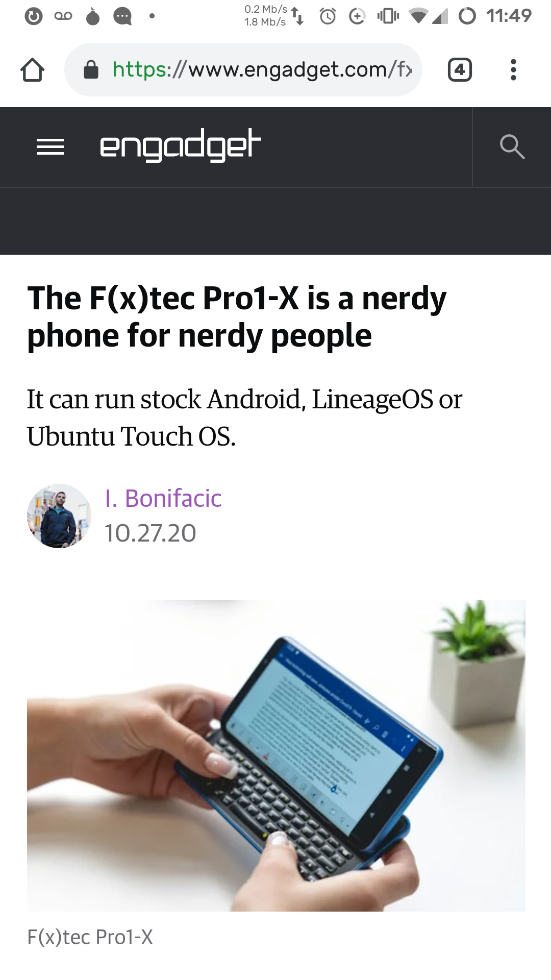Tap the vibrate mode status icon
This screenshot has height=980, width=551.
tap(388, 16)
